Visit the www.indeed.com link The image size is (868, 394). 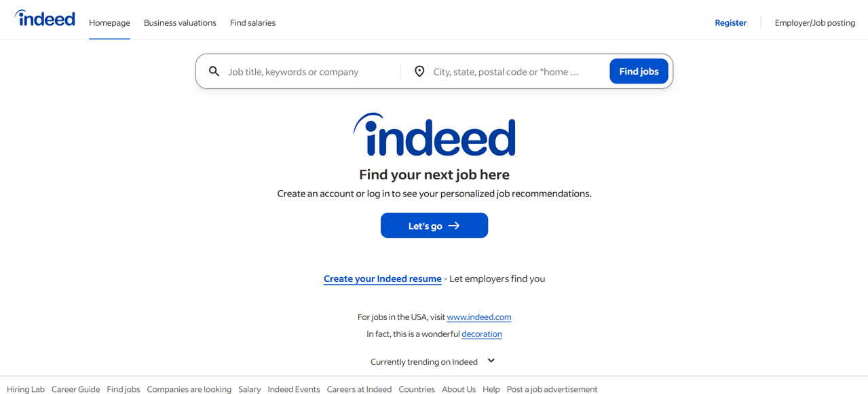pos(478,317)
